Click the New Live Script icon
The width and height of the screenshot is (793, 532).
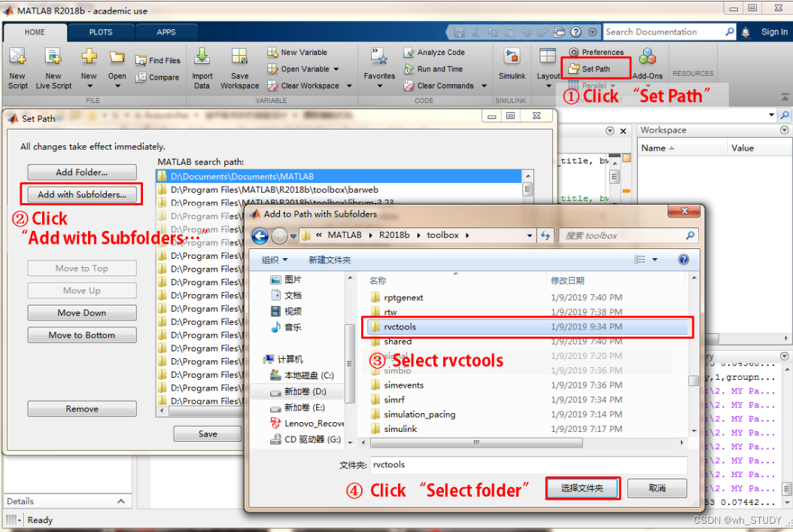53,56
